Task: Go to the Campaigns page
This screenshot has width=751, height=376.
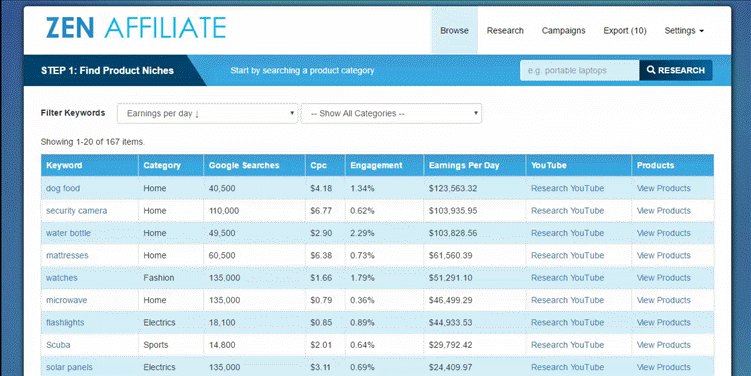Action: (x=563, y=31)
